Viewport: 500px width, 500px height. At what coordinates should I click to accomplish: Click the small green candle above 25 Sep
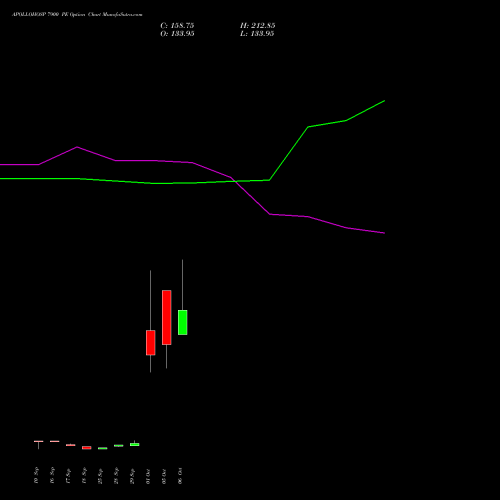pyautogui.click(x=103, y=448)
